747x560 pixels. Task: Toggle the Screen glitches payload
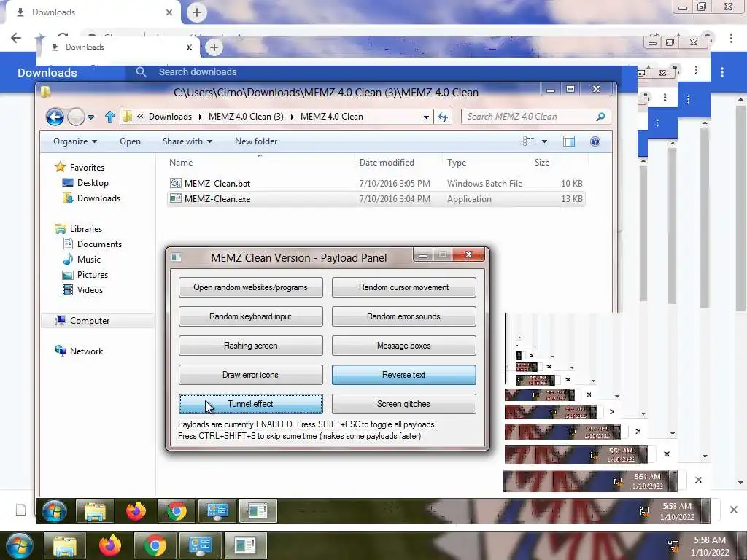click(x=404, y=404)
